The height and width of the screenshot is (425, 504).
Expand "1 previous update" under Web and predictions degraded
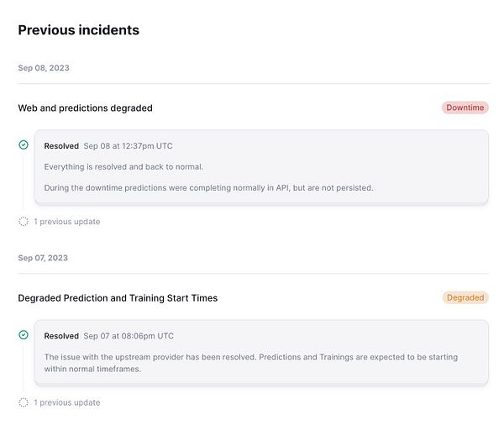(x=66, y=222)
